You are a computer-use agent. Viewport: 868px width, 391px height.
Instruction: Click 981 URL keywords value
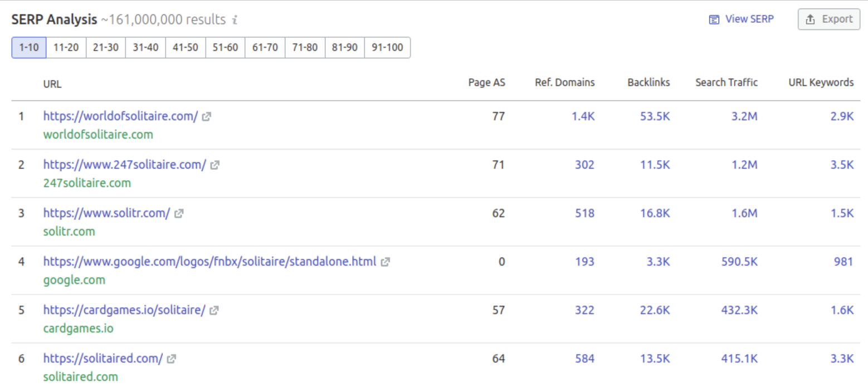(844, 262)
